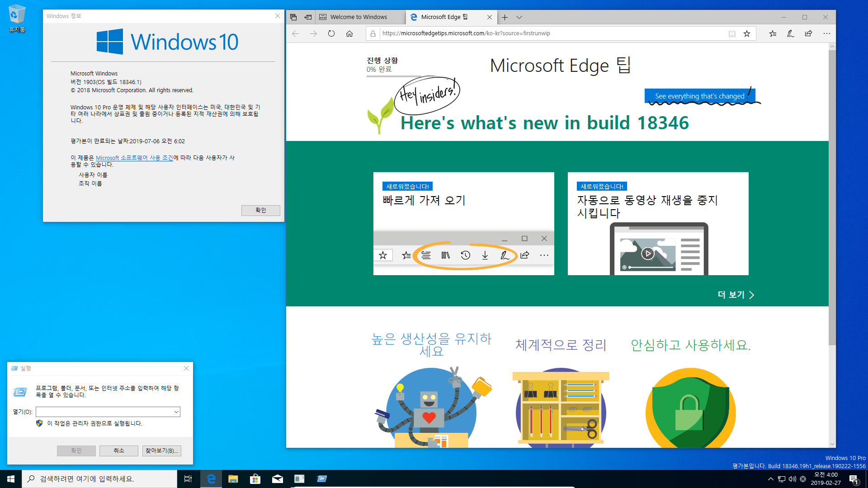Click the Make a Web Note pen icon
This screenshot has width=868, height=488.
789,33
